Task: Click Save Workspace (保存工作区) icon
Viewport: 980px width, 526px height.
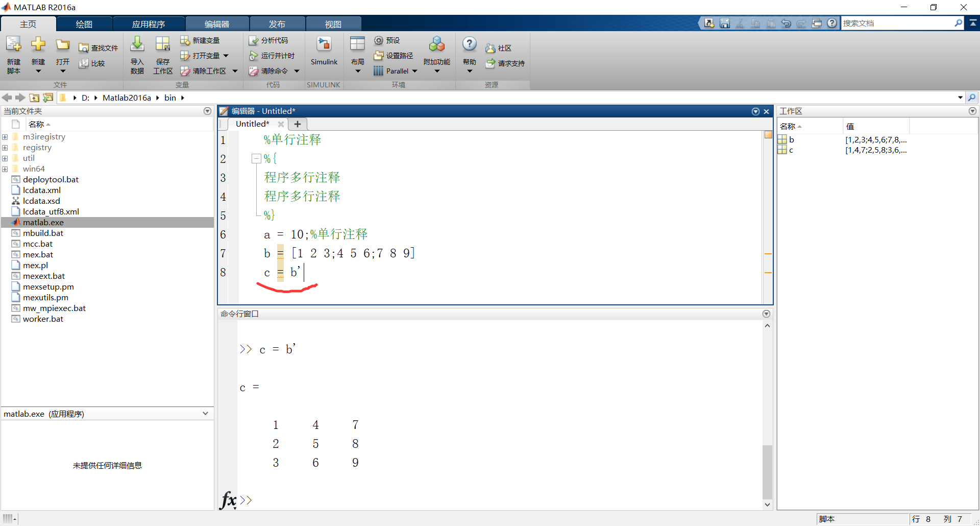Action: point(163,45)
